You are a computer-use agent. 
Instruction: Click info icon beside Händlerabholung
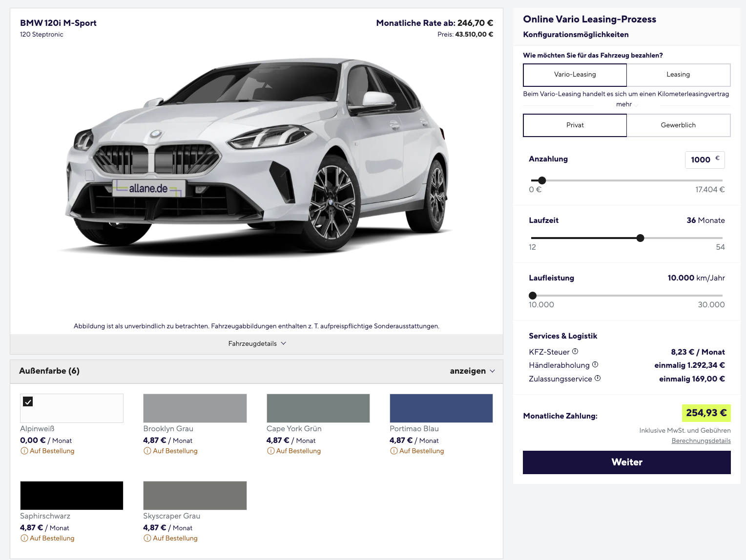(x=595, y=365)
